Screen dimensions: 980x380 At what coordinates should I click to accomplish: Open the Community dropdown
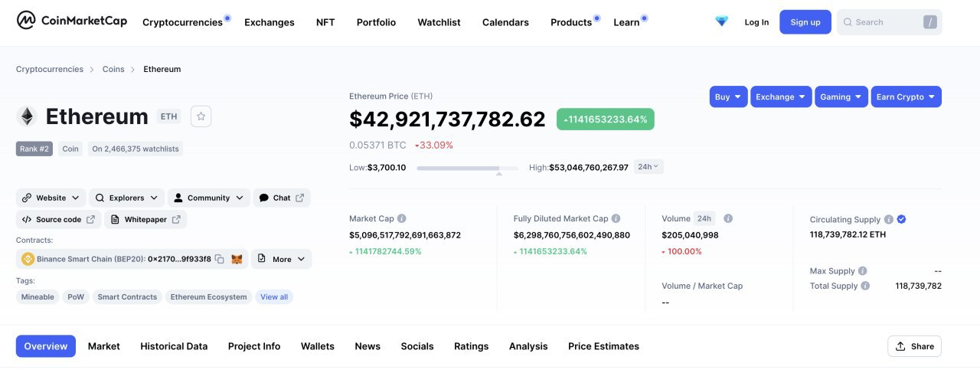[208, 198]
